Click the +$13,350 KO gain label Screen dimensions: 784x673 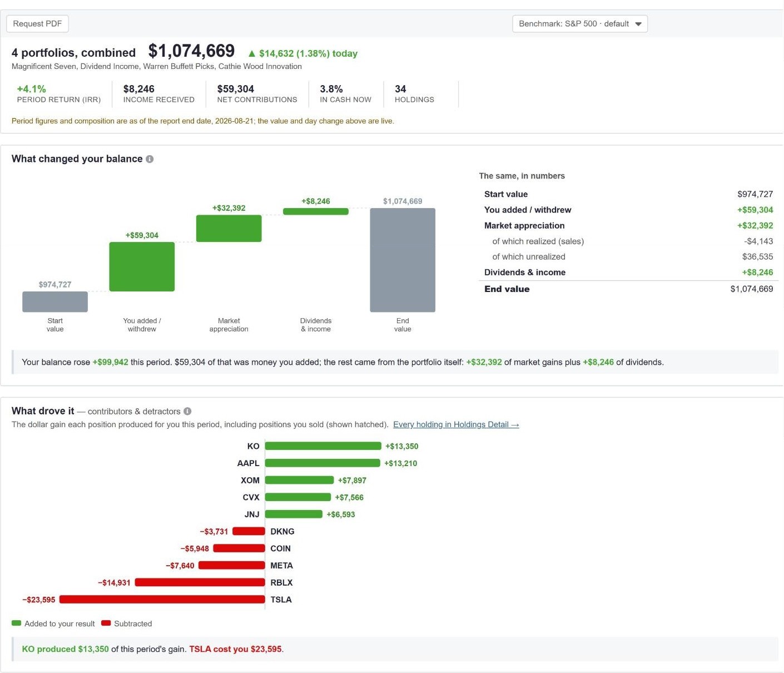tap(402, 446)
